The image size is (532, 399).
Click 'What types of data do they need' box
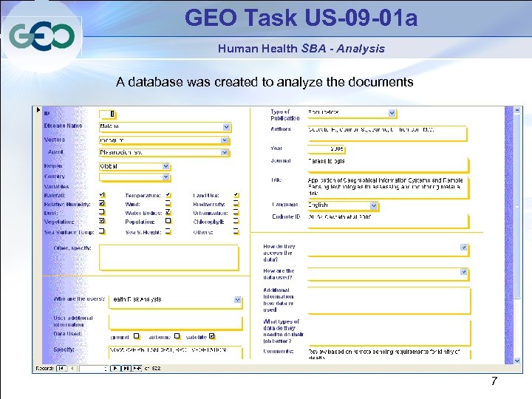[x=389, y=332]
